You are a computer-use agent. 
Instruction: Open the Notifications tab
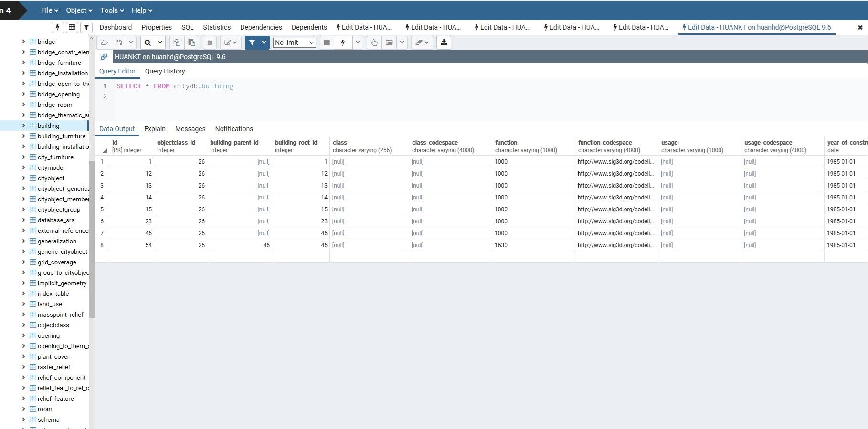click(234, 129)
